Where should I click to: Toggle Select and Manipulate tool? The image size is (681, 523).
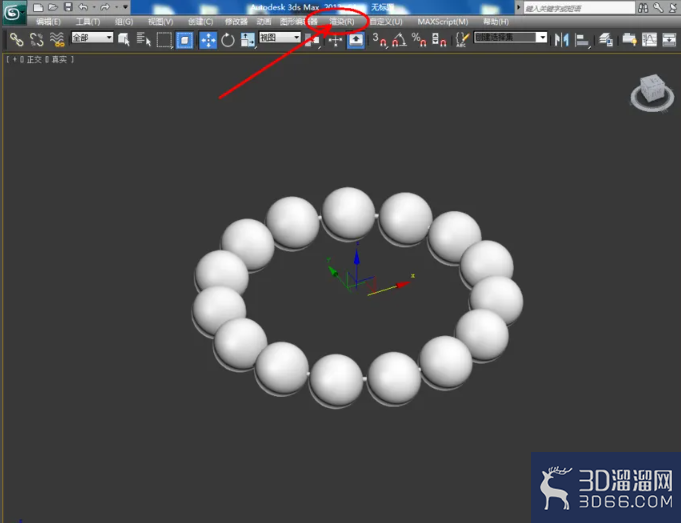click(x=335, y=40)
